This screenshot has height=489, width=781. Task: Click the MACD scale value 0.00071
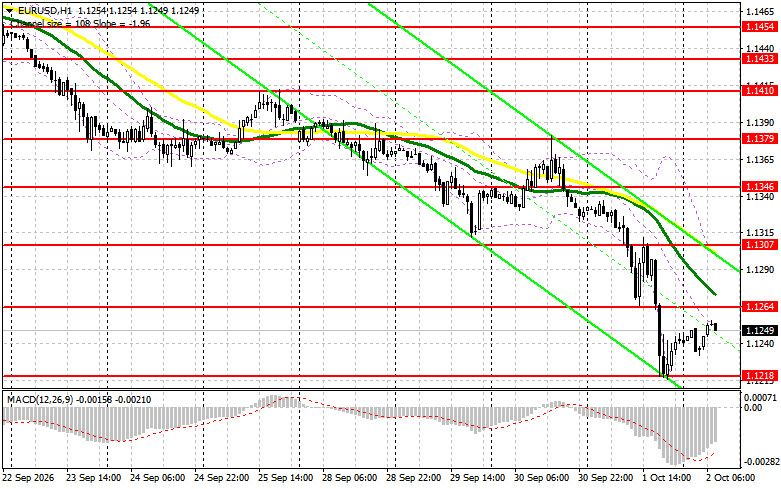click(760, 398)
